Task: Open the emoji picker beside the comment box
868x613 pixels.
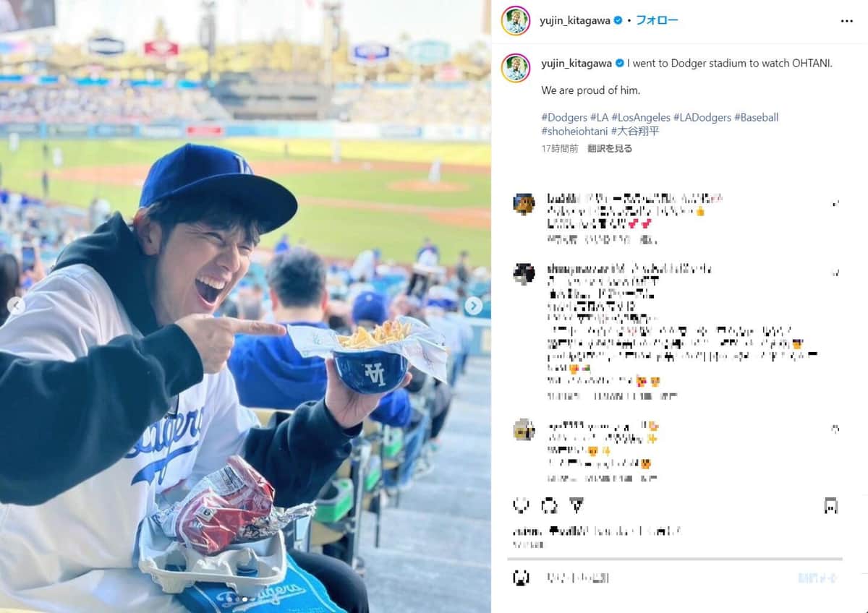Action: tap(521, 578)
